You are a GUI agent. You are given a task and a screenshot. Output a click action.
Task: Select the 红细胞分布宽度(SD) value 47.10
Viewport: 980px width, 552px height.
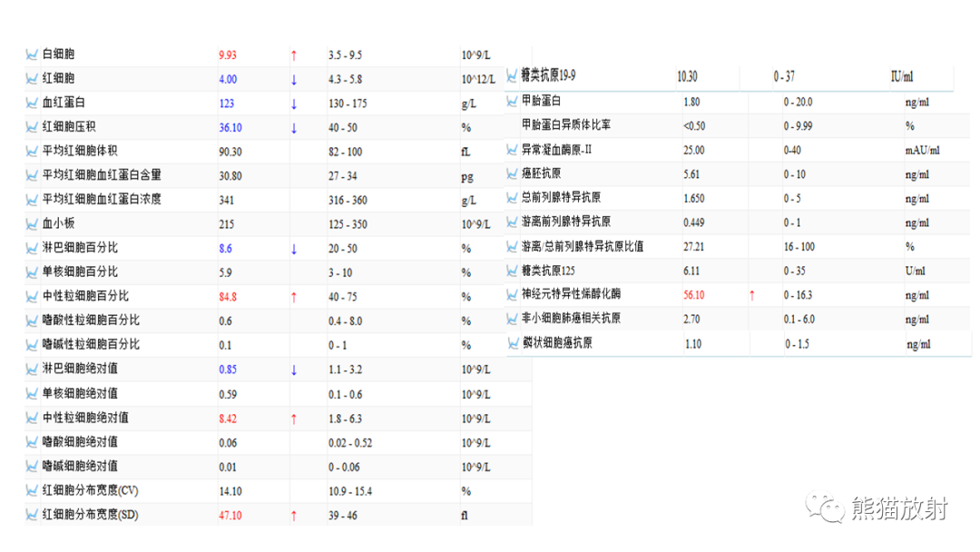(230, 516)
